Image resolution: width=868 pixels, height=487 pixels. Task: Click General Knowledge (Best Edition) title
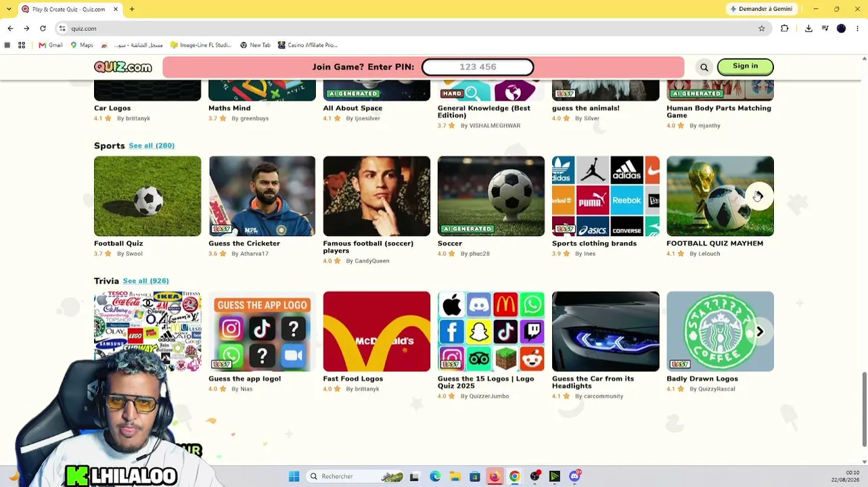coord(484,112)
